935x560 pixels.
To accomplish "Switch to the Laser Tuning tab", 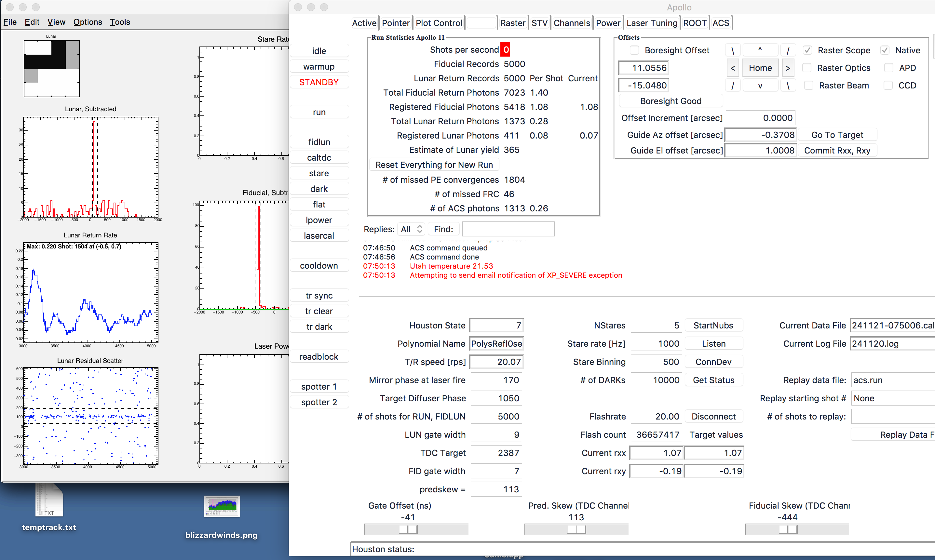I will 652,23.
